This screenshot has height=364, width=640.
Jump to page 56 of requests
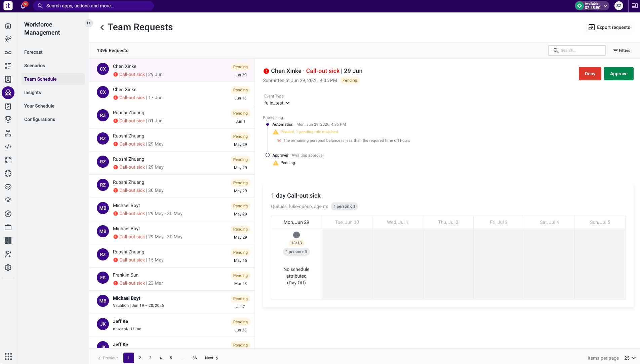point(195,358)
